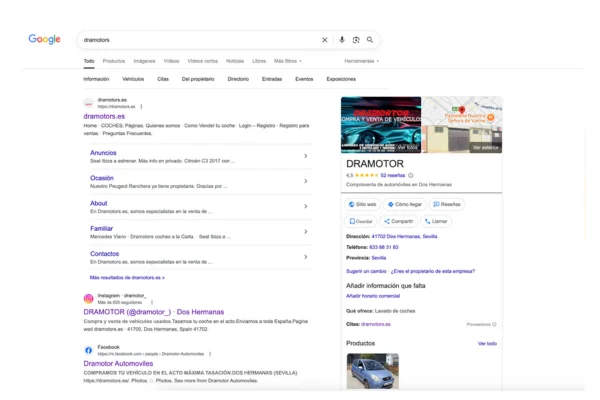Start voice search with microphone icon
Screen dimensions: 600x400
342,40
